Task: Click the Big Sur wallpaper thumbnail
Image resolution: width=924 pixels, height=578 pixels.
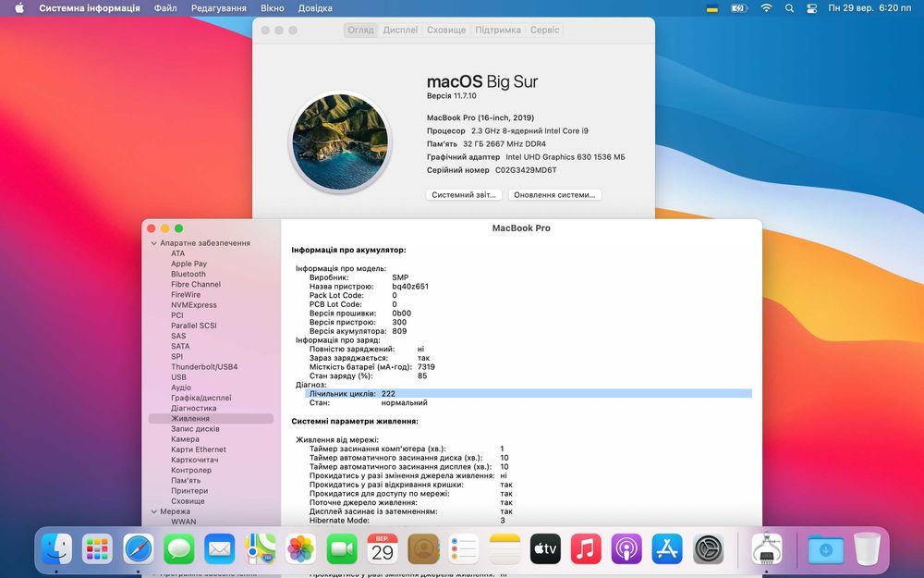Action: tap(341, 142)
